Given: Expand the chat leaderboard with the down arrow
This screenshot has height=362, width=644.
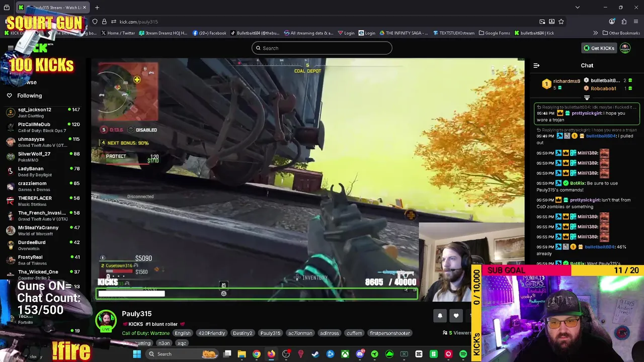Looking at the screenshot, I should pos(587,98).
